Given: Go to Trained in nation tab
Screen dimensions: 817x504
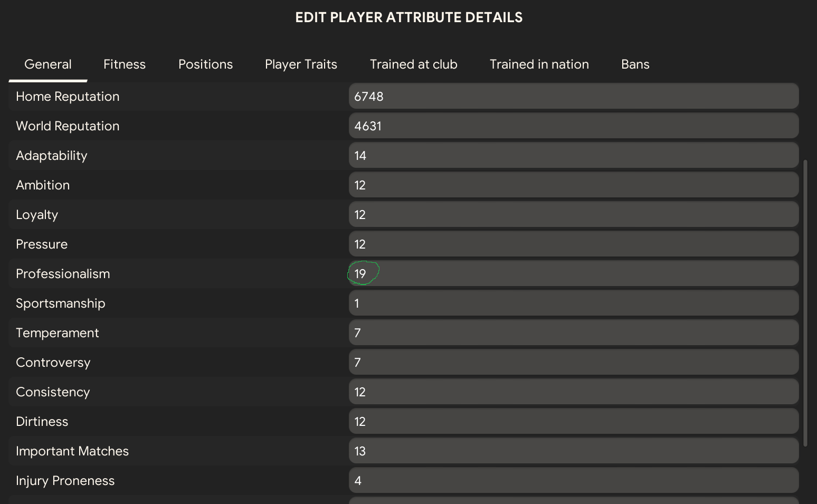Looking at the screenshot, I should click(x=539, y=64).
